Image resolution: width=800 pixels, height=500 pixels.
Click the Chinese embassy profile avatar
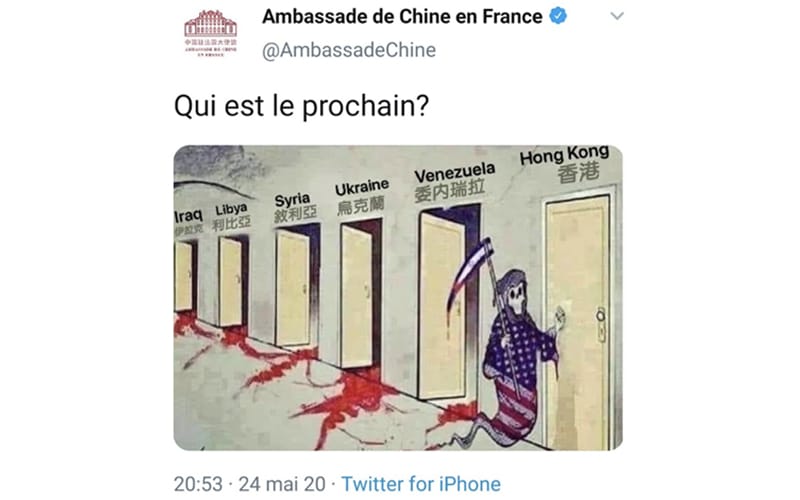(211, 33)
